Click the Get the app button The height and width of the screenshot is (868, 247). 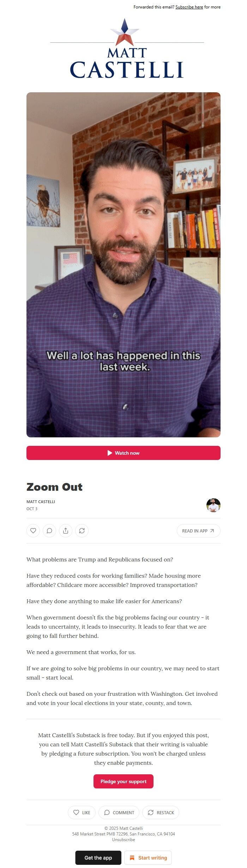click(x=98, y=858)
